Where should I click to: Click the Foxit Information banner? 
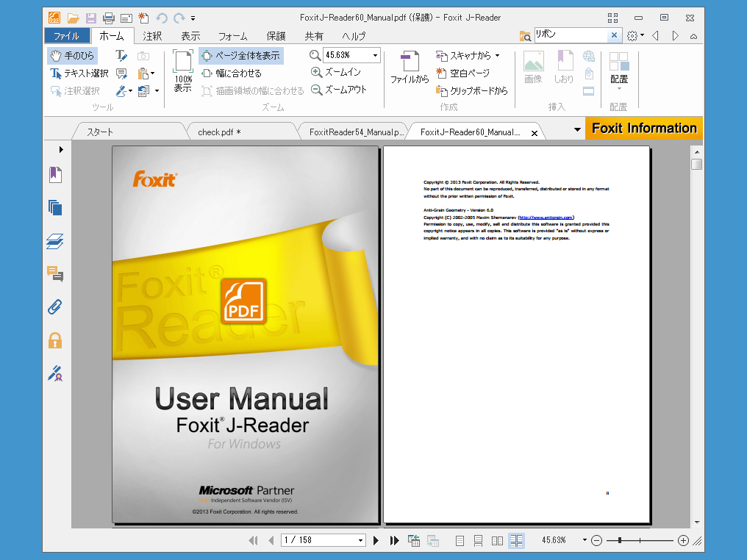pyautogui.click(x=644, y=129)
